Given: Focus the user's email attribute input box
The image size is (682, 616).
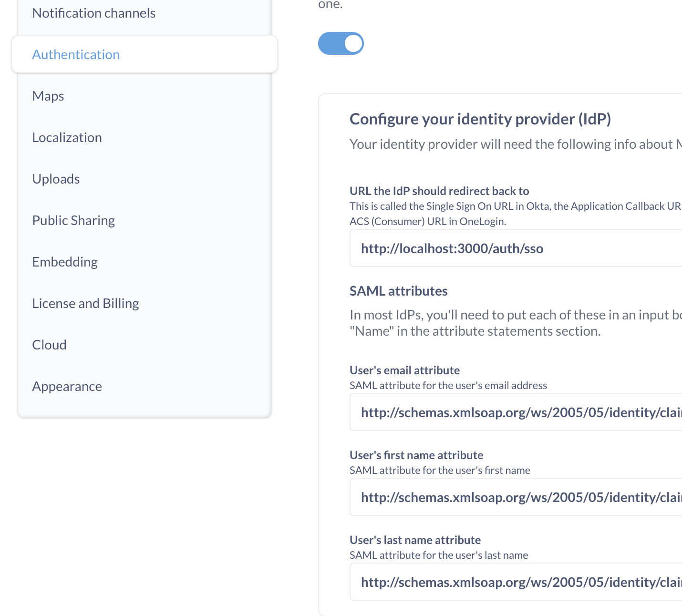Looking at the screenshot, I should (515, 412).
